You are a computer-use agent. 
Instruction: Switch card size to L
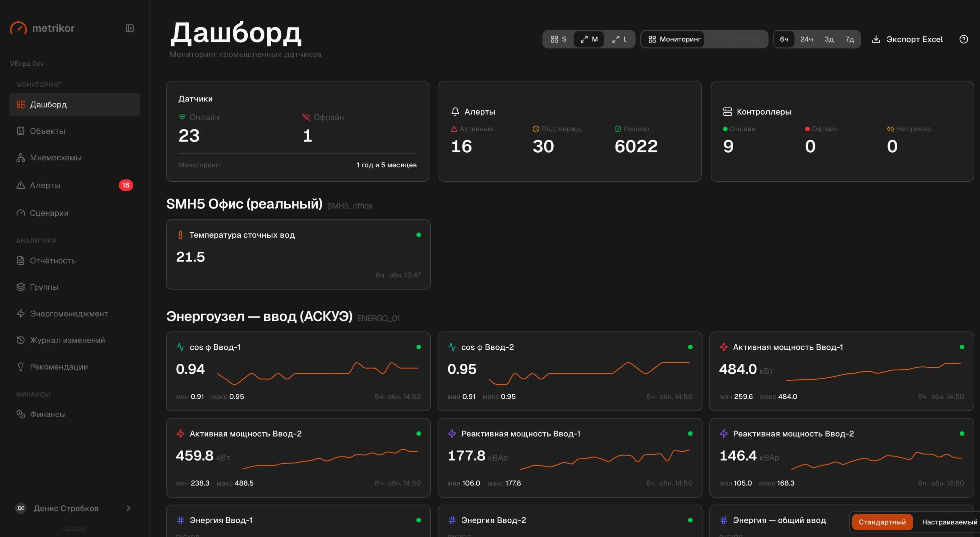620,39
